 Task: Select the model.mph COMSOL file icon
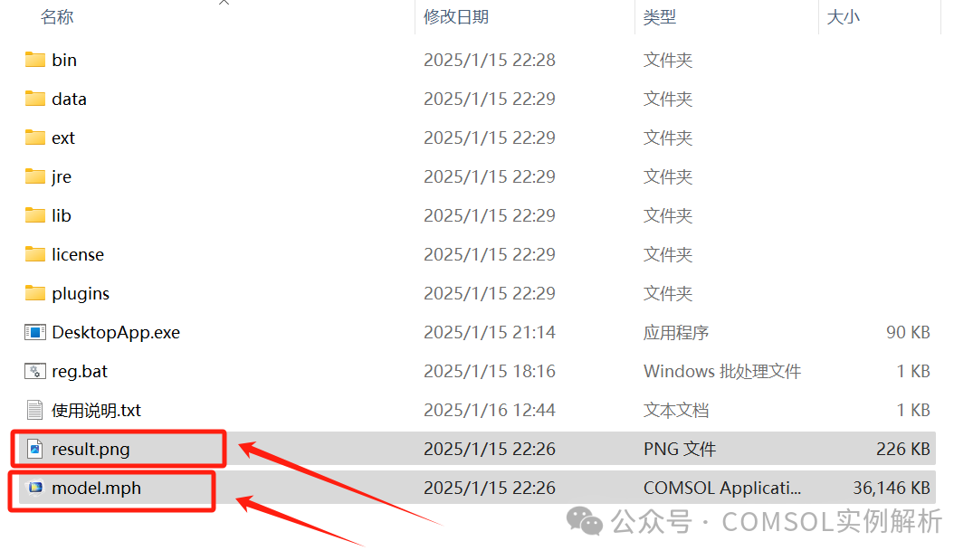[x=36, y=488]
